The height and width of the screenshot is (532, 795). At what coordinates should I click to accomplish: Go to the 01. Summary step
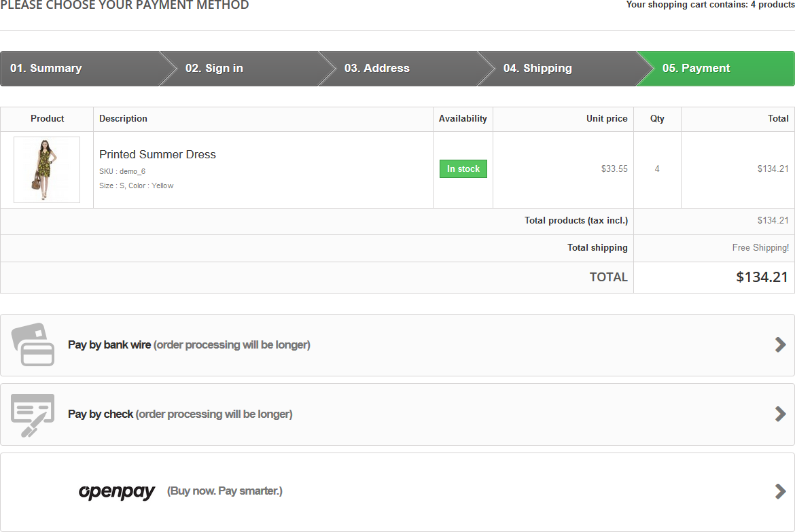point(46,69)
